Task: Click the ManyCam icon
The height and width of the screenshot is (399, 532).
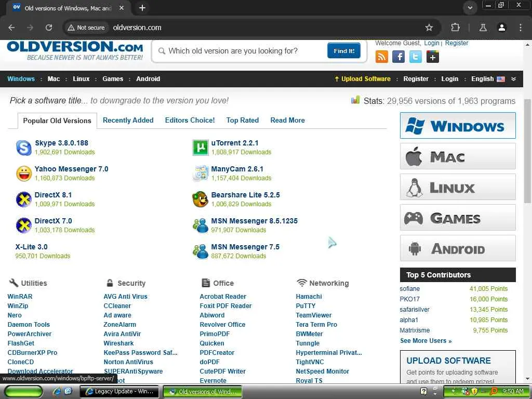Action: point(201,174)
